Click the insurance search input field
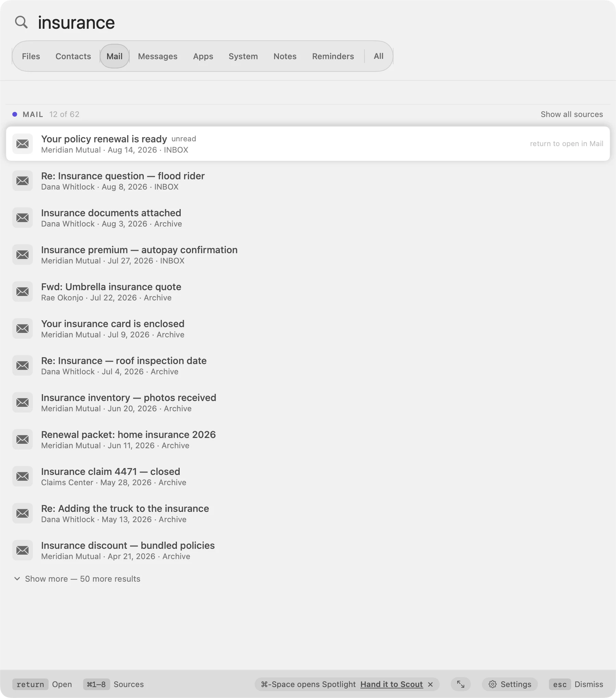This screenshot has width=616, height=698. coord(308,23)
